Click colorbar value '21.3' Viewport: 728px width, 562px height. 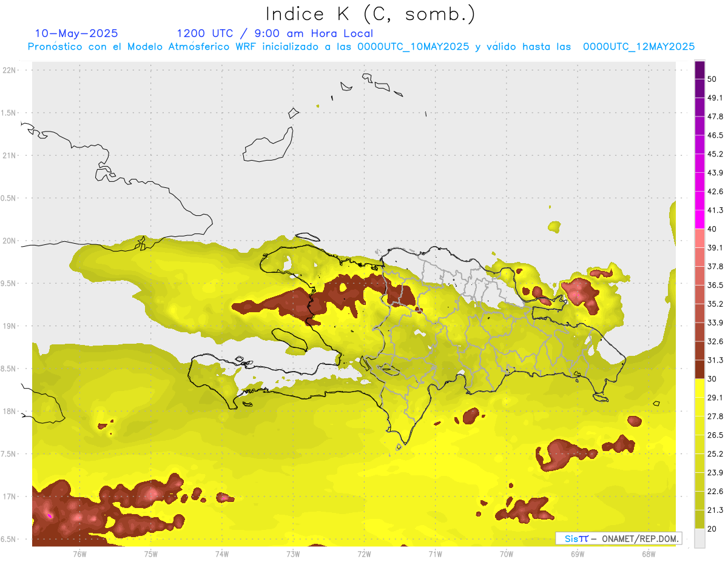(715, 510)
